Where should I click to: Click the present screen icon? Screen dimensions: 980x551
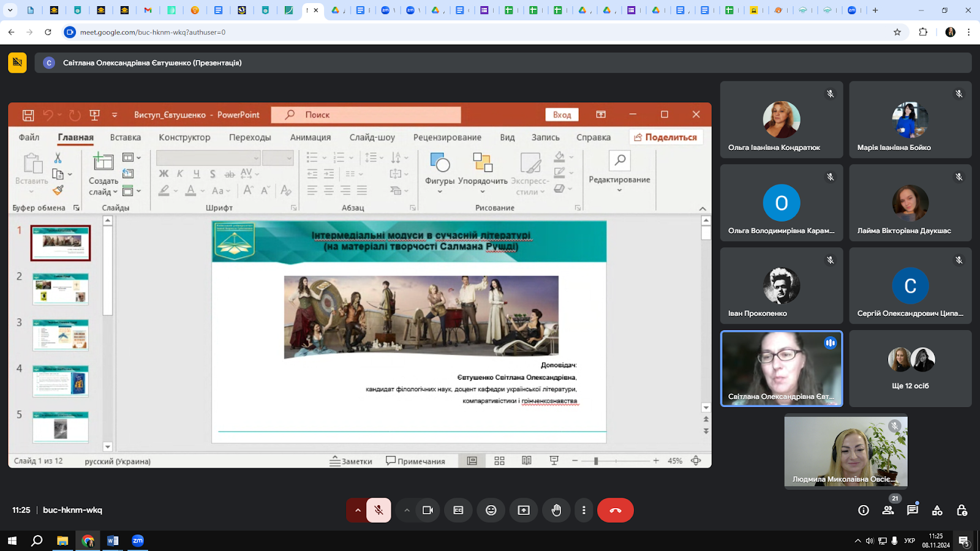(524, 510)
